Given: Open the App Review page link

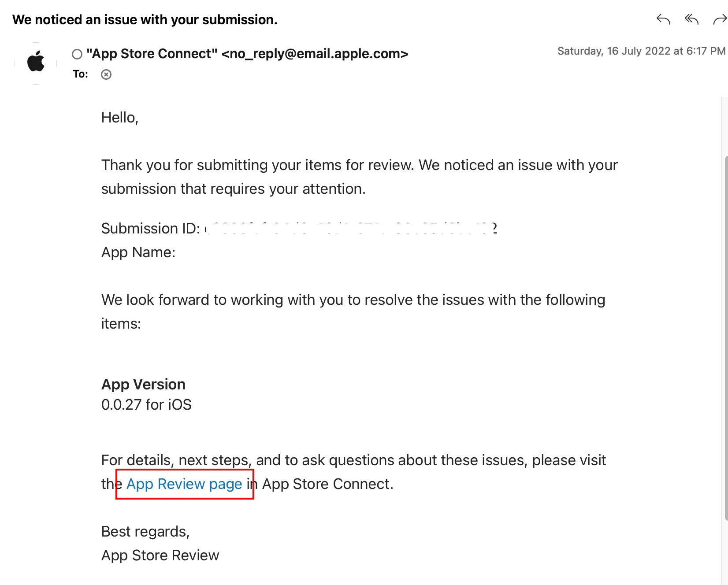Looking at the screenshot, I should (184, 484).
